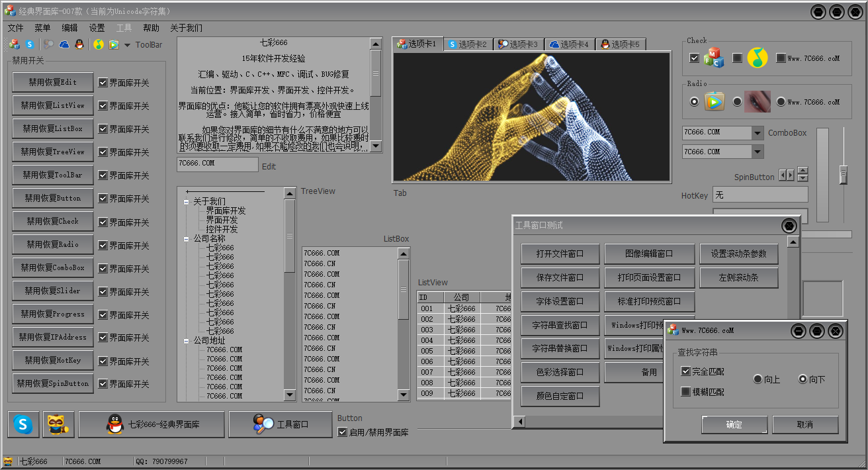This screenshot has width=868, height=470.
Task: Select the 向上 radio button
Action: [758, 379]
